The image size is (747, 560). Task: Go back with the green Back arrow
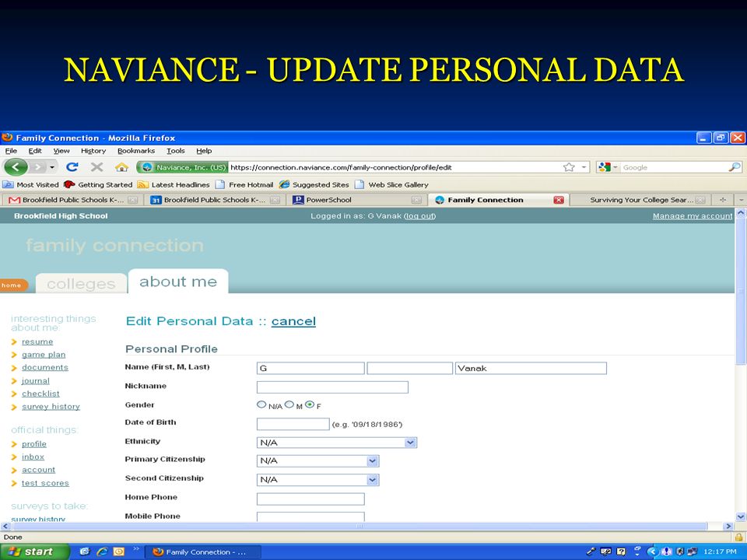tap(16, 167)
